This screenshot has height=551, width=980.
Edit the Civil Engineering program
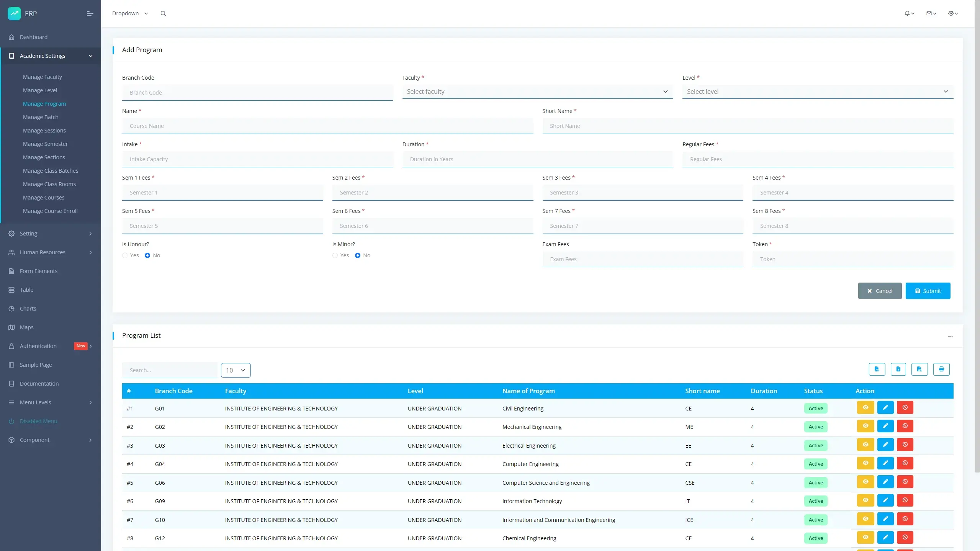click(885, 407)
